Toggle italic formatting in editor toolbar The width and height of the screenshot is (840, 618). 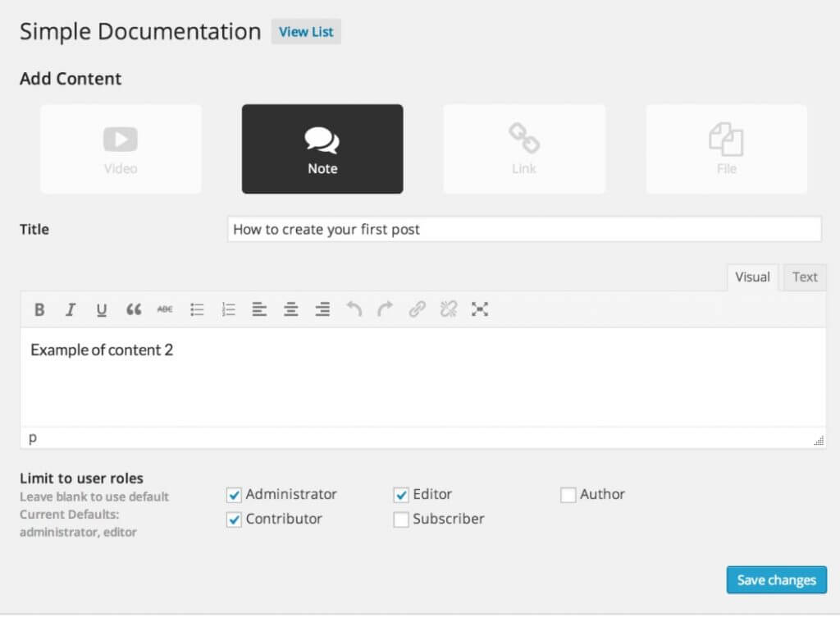point(71,309)
